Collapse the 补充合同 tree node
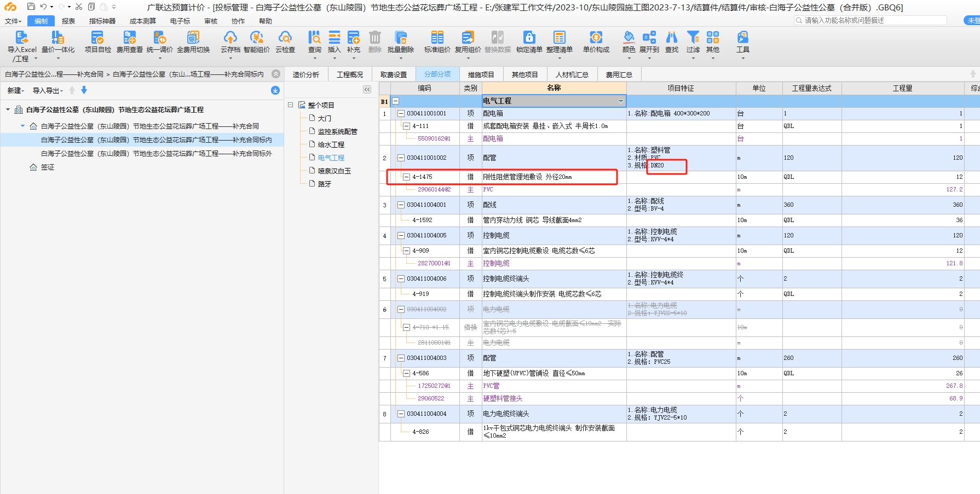Viewport: 980px width, 494px height. point(22,126)
